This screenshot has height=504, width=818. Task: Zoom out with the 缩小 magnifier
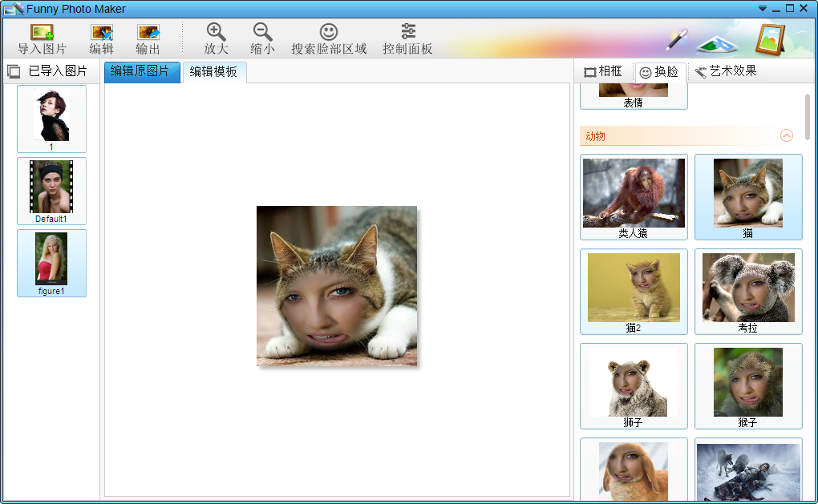tap(262, 33)
